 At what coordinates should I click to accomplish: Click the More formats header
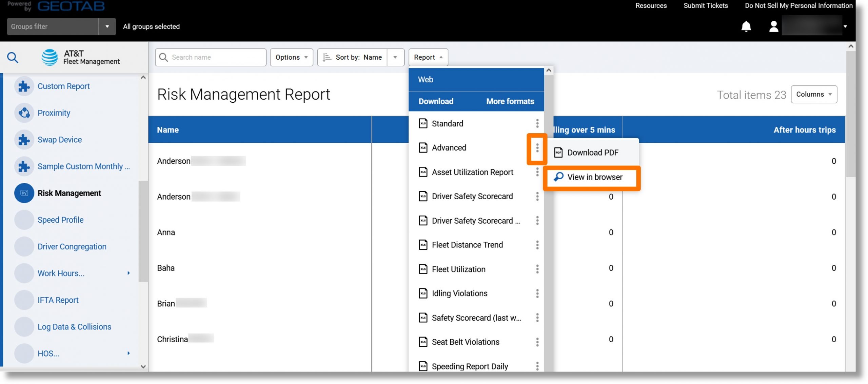(x=510, y=101)
